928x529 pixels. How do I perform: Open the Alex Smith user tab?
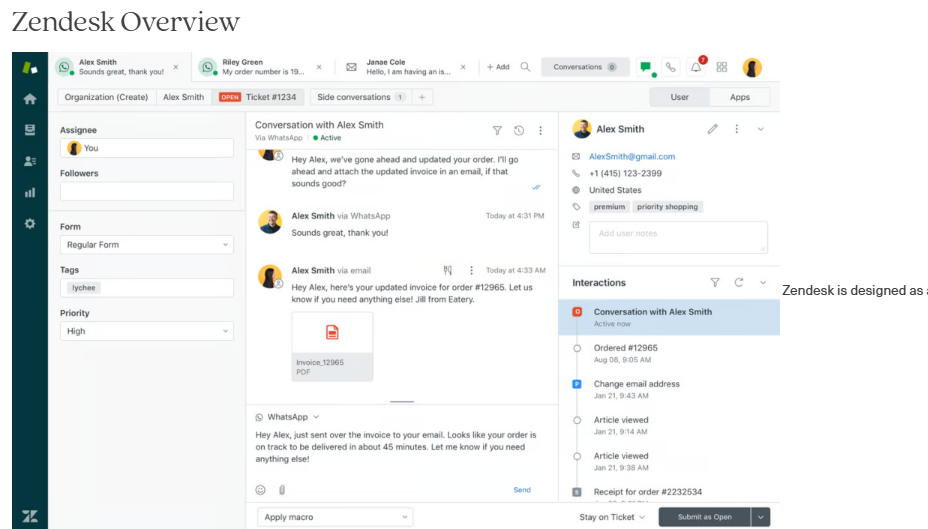[183, 97]
